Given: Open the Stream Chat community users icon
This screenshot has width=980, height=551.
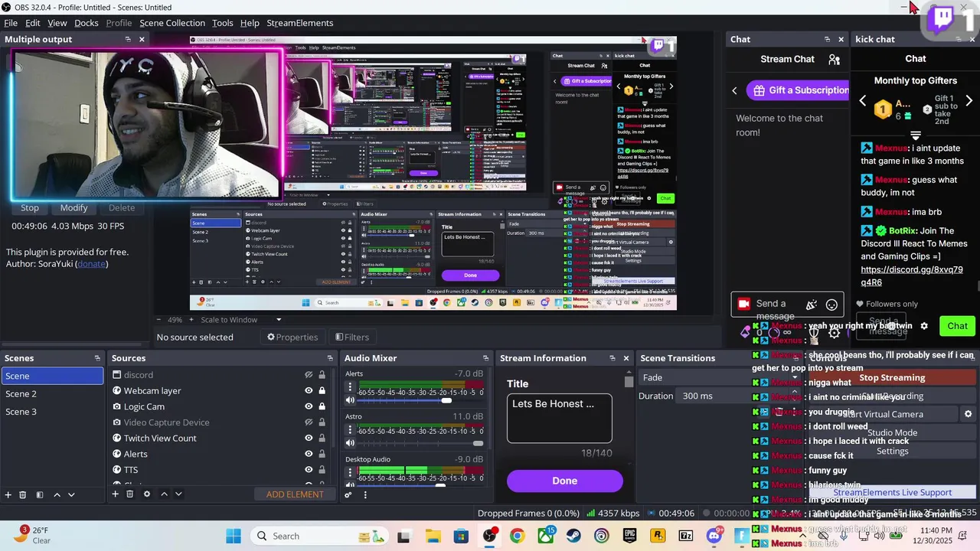Looking at the screenshot, I should 835,60.
